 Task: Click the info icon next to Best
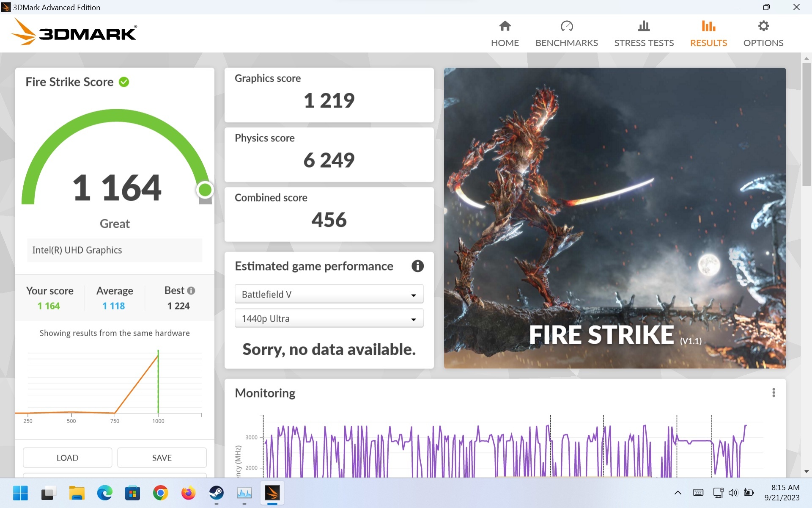(191, 291)
